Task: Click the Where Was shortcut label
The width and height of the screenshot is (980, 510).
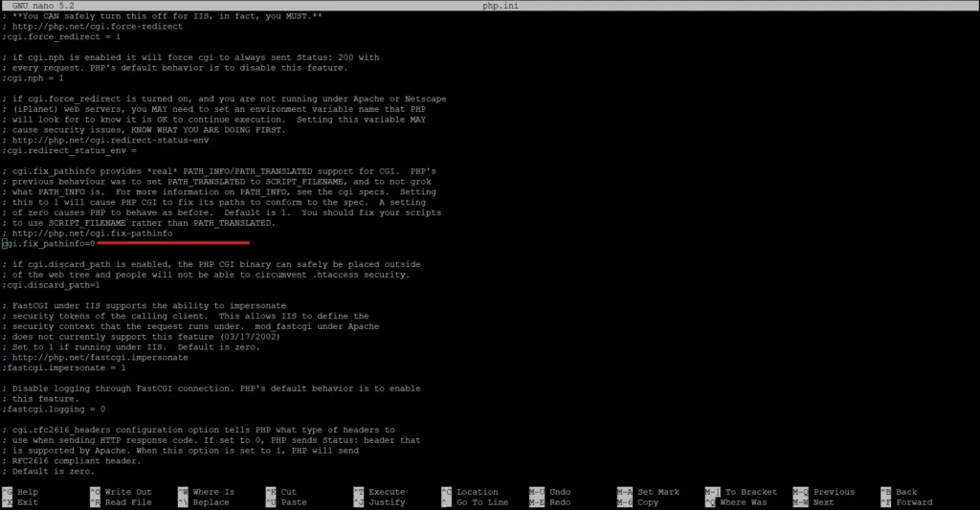Action: tap(743, 502)
